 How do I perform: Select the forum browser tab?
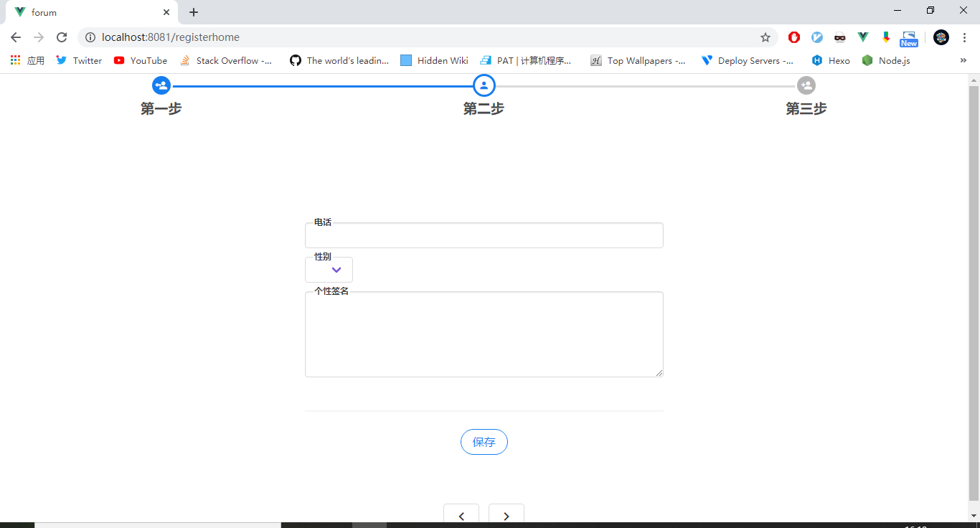pyautogui.click(x=93, y=12)
